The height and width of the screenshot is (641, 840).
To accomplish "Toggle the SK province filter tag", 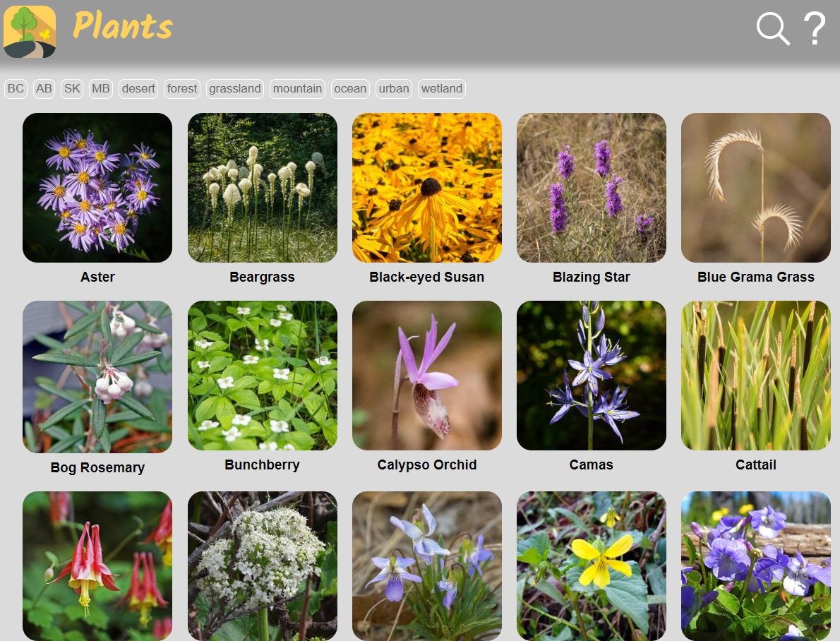I will [x=72, y=88].
